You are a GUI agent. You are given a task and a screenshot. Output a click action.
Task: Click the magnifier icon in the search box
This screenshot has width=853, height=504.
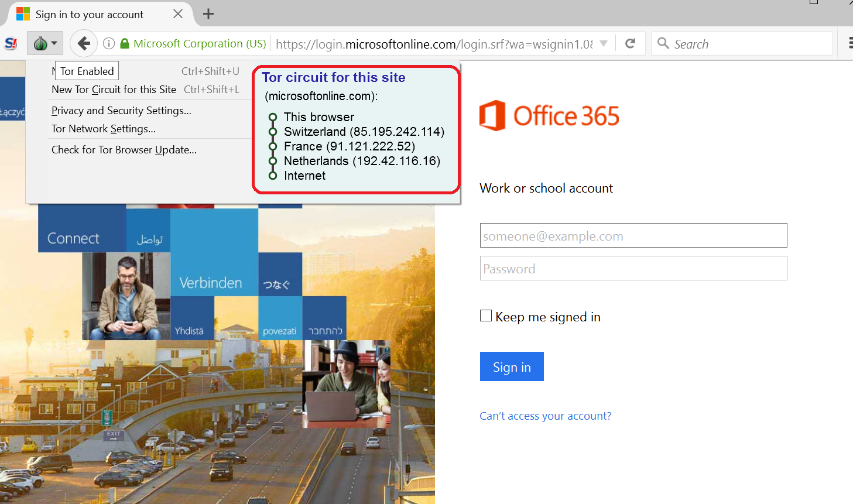click(663, 43)
